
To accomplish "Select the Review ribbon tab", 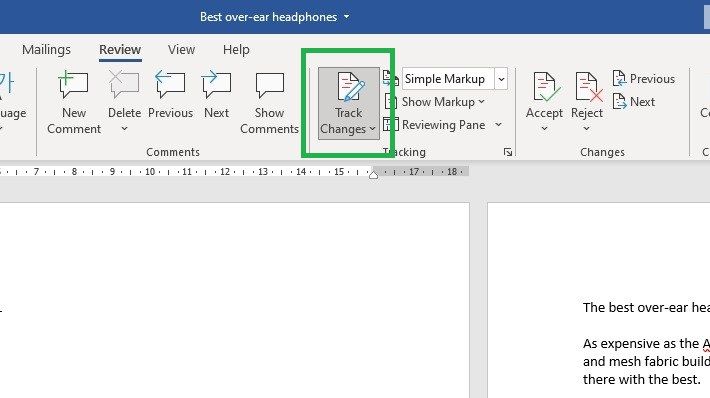I will (120, 49).
